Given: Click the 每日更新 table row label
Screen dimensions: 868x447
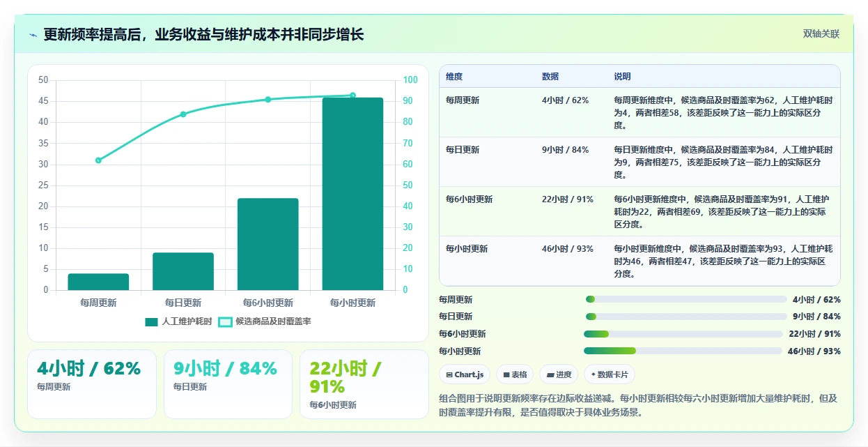Looking at the screenshot, I should click(x=463, y=150).
